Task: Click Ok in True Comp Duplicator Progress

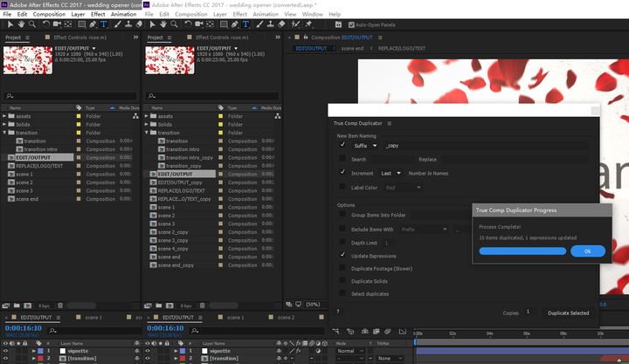Action: tap(588, 251)
